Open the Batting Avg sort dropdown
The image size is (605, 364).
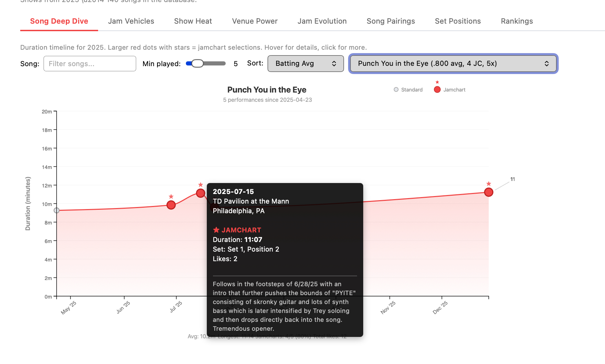pyautogui.click(x=306, y=64)
